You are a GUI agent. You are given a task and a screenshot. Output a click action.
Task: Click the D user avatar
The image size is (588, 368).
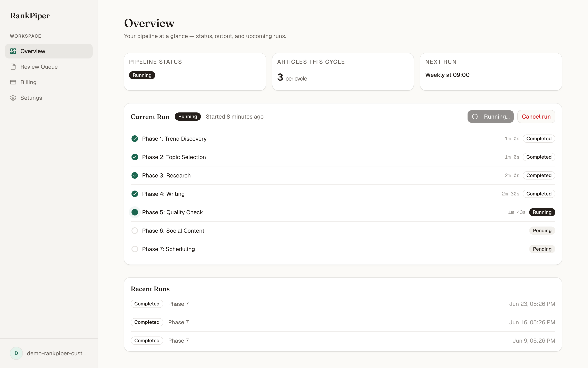pos(16,353)
